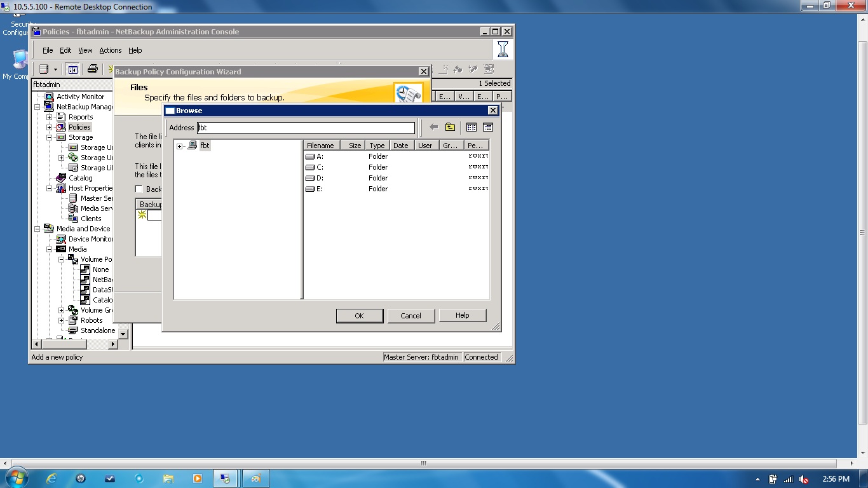
Task: Click the Print icon on the console toolbar
Action: click(x=93, y=69)
